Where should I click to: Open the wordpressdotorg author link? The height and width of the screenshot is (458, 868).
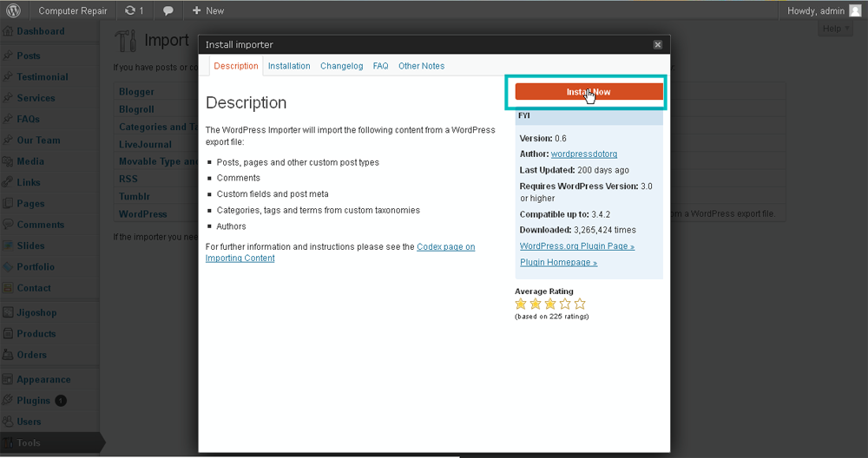pyautogui.click(x=584, y=154)
